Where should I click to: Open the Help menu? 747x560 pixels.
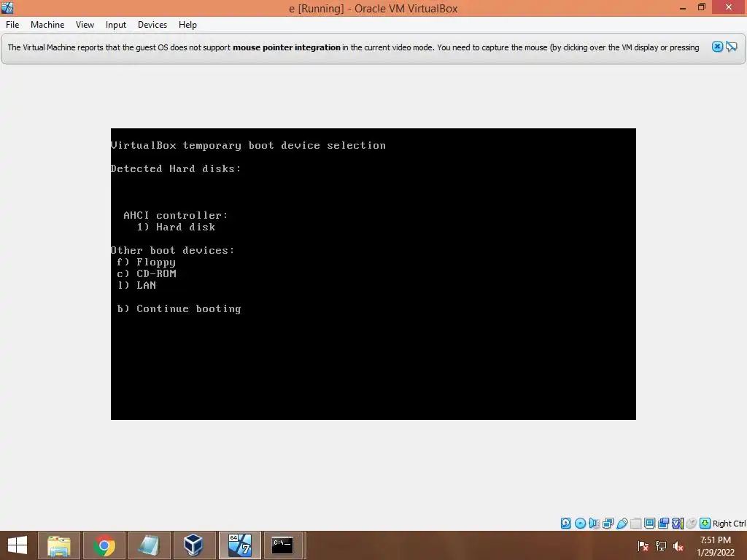tap(187, 25)
